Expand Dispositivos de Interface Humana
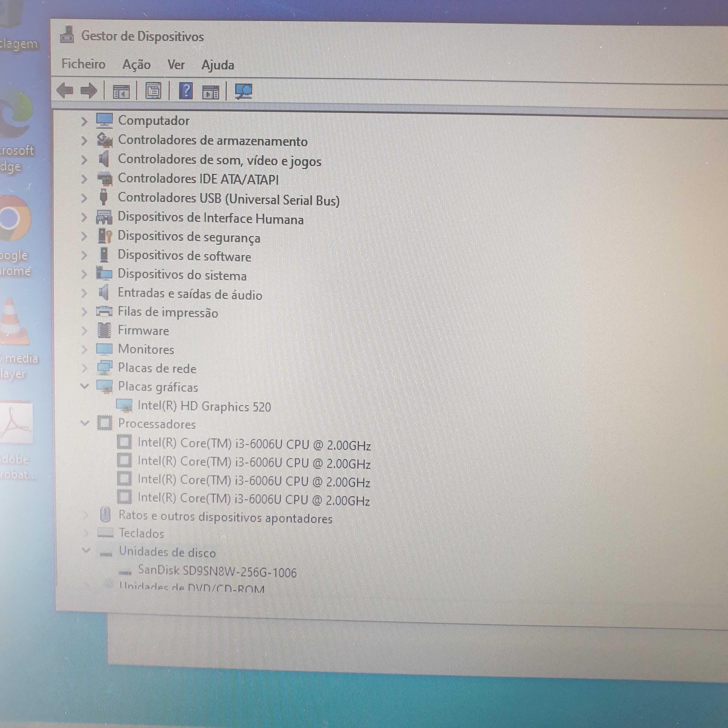The image size is (728, 728). point(84,217)
